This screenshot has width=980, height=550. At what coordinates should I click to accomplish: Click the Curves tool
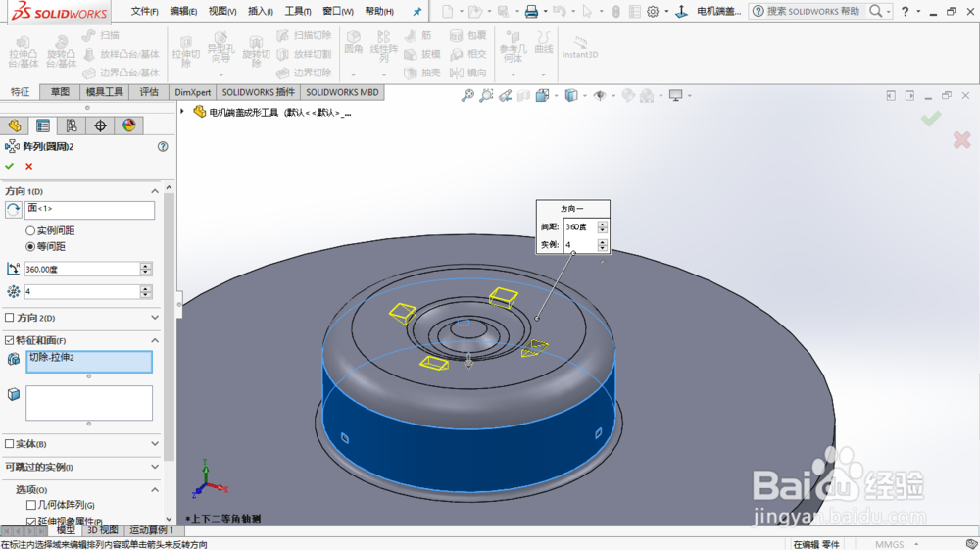tap(544, 42)
